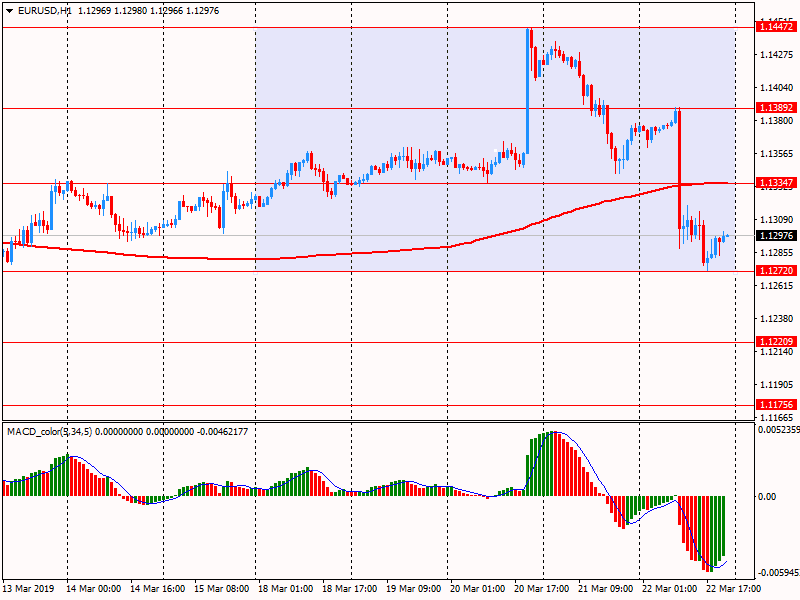Viewport: 800px width, 600px height.
Task: Select the 19 Mar 09:00 time axis label
Action: 414,589
